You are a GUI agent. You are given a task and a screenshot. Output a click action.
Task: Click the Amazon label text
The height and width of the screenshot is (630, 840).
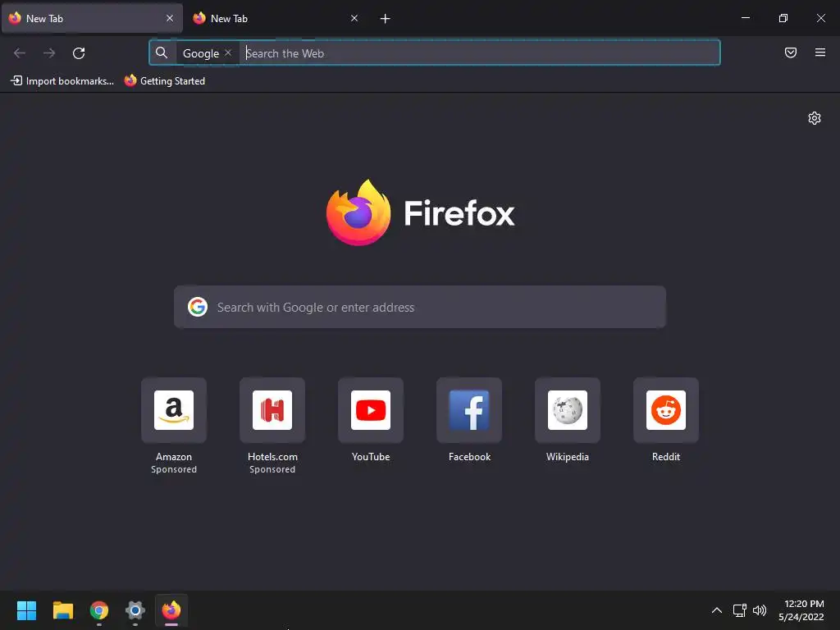tap(174, 457)
